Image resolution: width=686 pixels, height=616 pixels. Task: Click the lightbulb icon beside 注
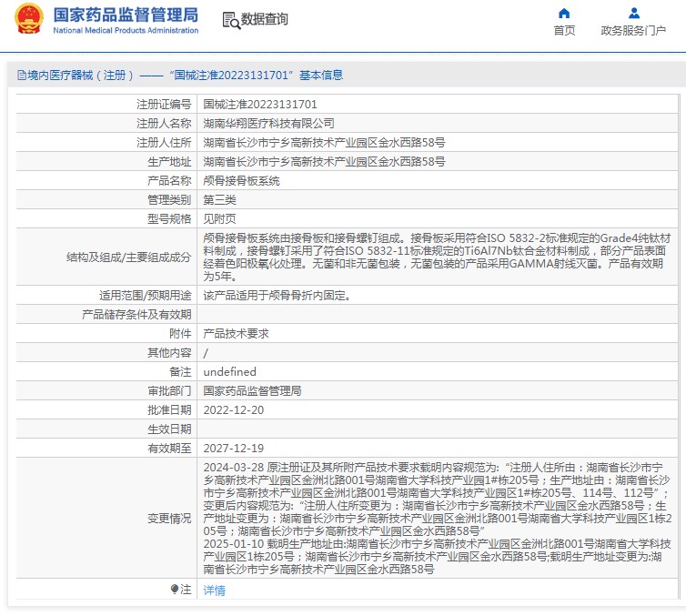click(x=175, y=590)
